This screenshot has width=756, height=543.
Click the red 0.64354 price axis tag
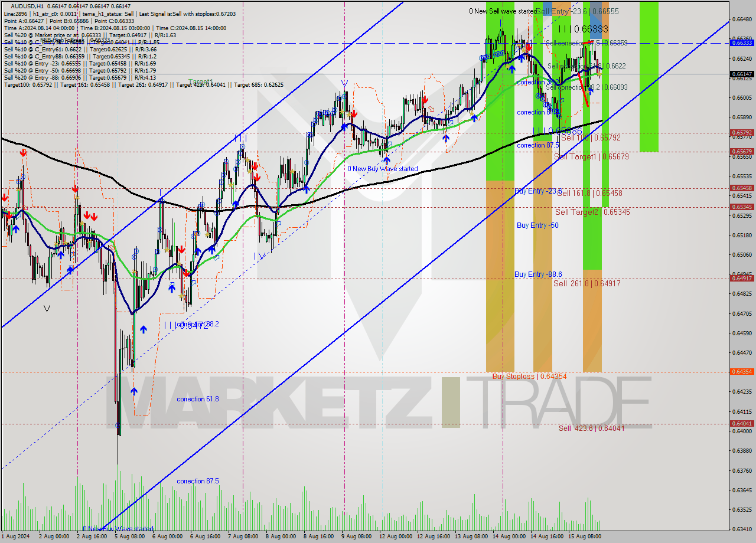pyautogui.click(x=742, y=372)
